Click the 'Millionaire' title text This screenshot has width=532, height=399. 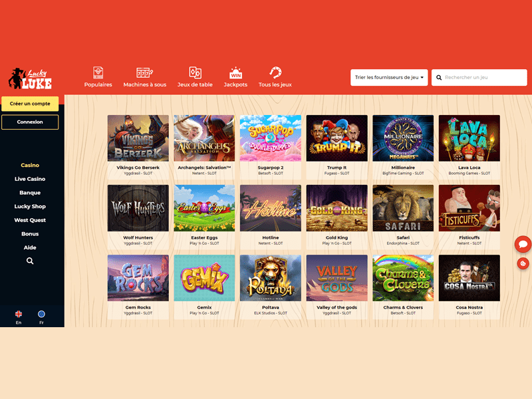[x=403, y=168]
